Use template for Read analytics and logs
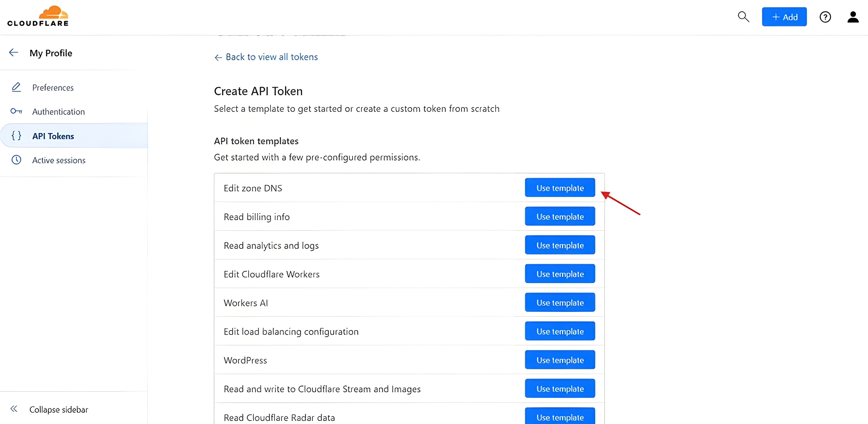 560,245
